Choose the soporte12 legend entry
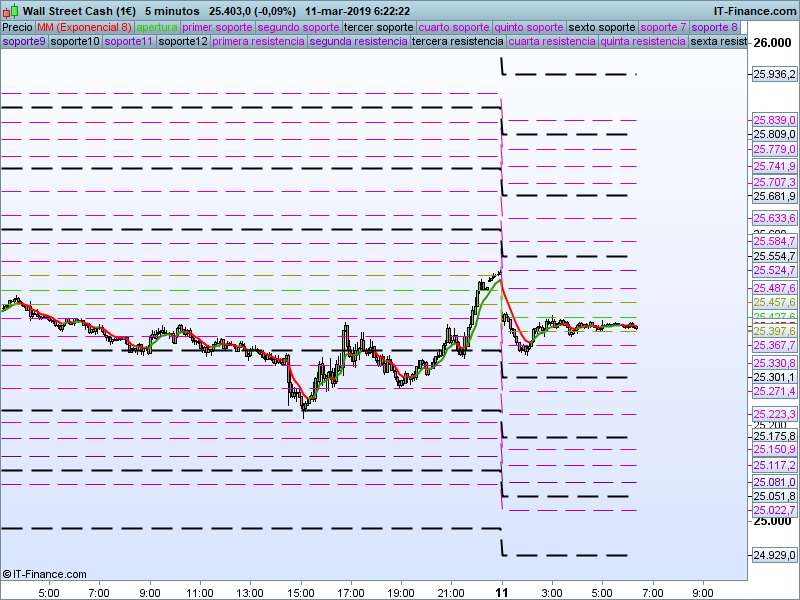This screenshot has height=600, width=800. coord(183,41)
